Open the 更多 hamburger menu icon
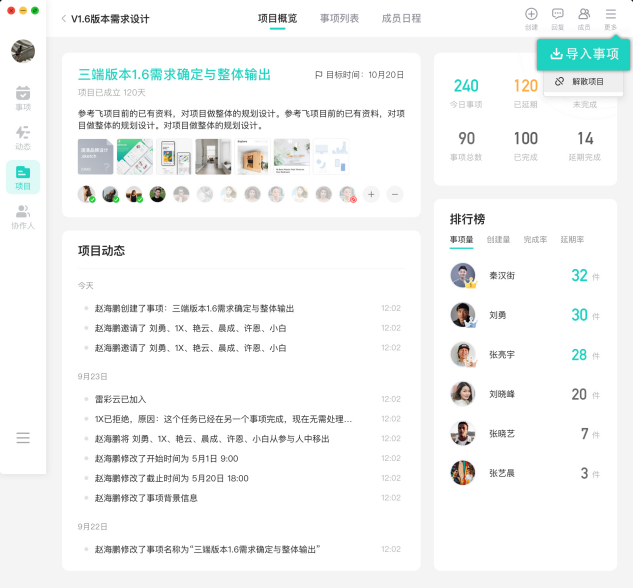This screenshot has width=633, height=588. (x=610, y=19)
